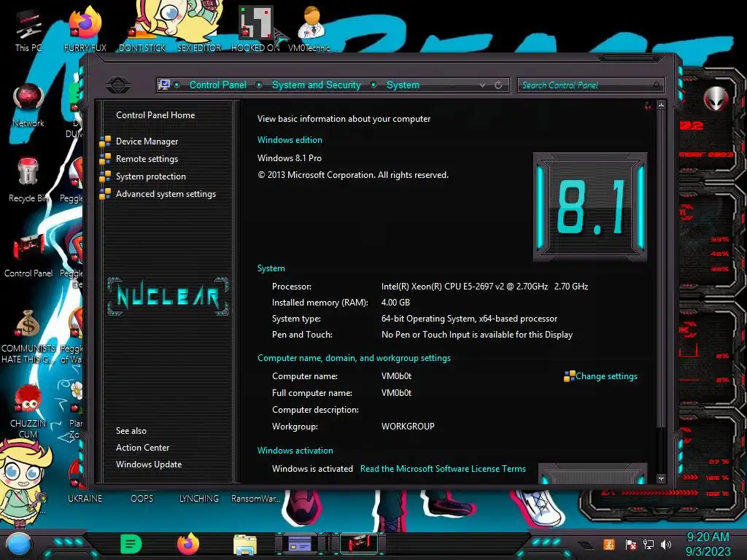Image resolution: width=747 pixels, height=560 pixels.
Task: Launch Firefox from the taskbar
Action: tap(188, 544)
